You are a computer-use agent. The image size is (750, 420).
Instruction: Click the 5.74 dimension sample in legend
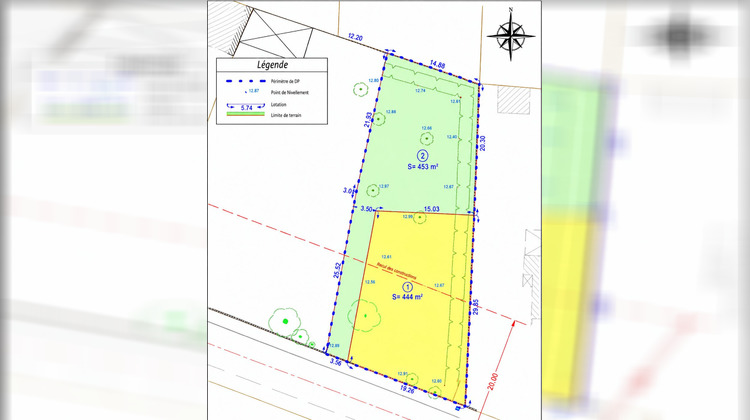point(246,107)
